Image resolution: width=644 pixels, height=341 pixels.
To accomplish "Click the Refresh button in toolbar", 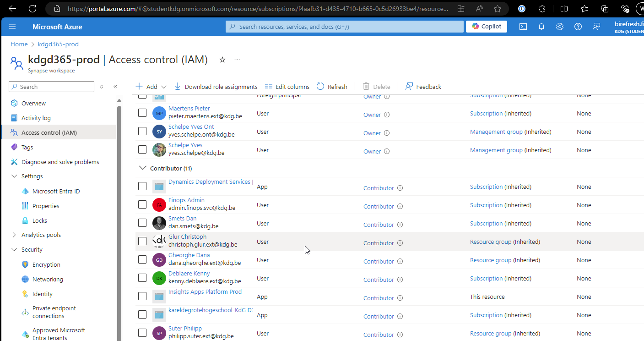I will (332, 87).
